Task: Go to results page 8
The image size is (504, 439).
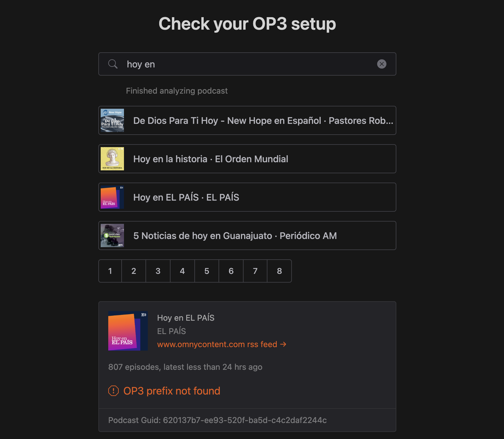Action: 279,271
